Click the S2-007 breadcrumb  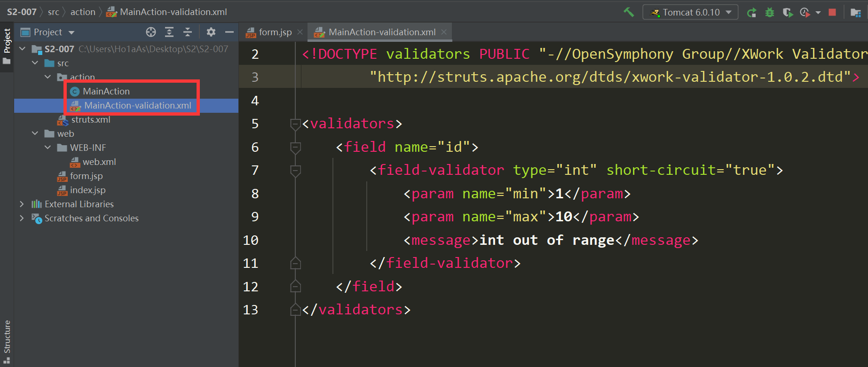coord(22,12)
